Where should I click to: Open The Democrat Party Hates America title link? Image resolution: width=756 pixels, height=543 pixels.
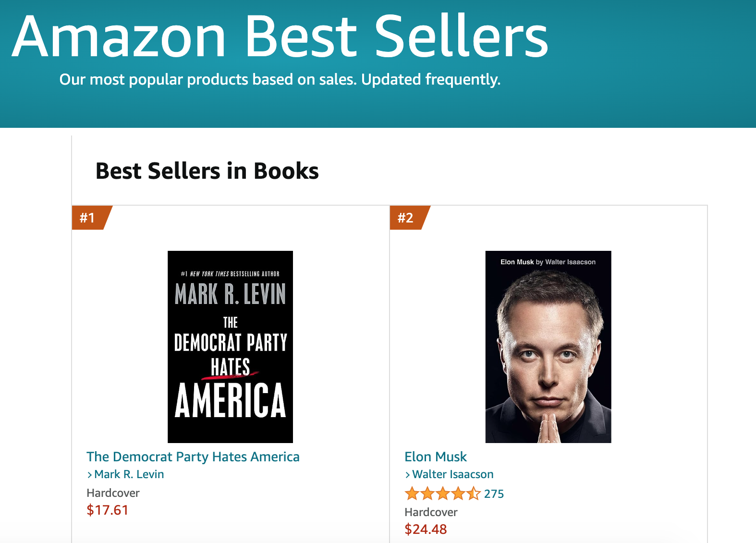coord(193,457)
